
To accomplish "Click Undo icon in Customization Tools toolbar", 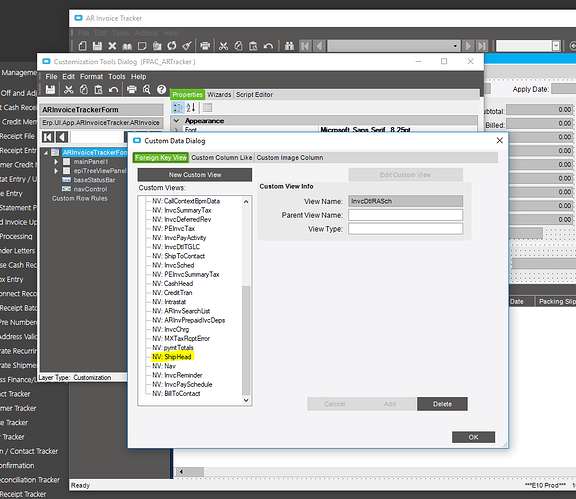I will 114,89.
